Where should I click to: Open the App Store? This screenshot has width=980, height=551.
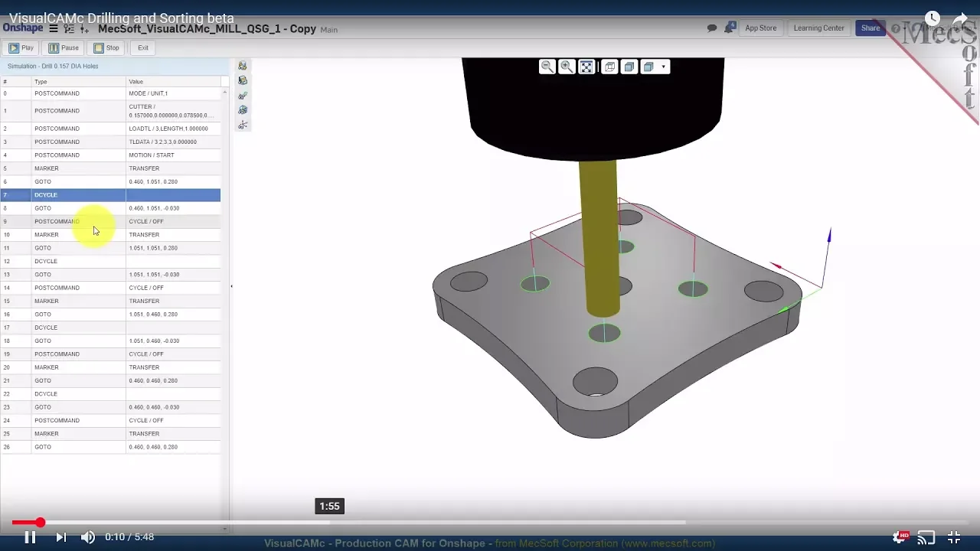(x=761, y=28)
